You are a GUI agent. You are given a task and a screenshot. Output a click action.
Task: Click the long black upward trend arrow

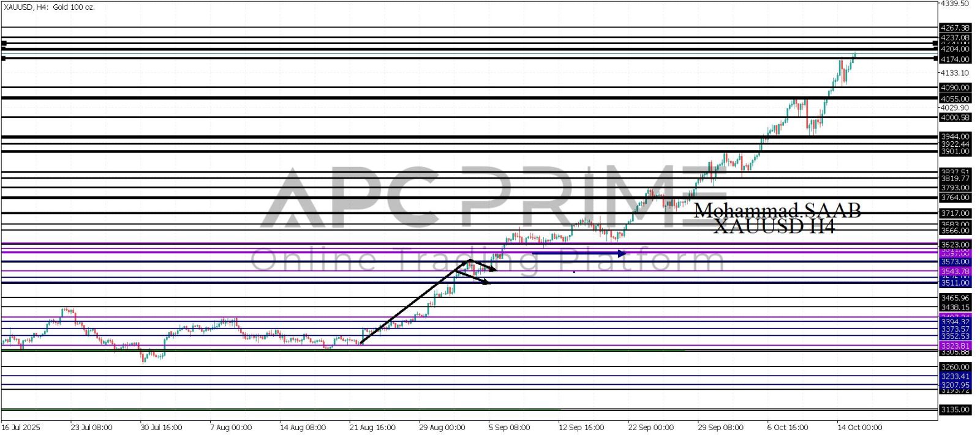point(413,303)
